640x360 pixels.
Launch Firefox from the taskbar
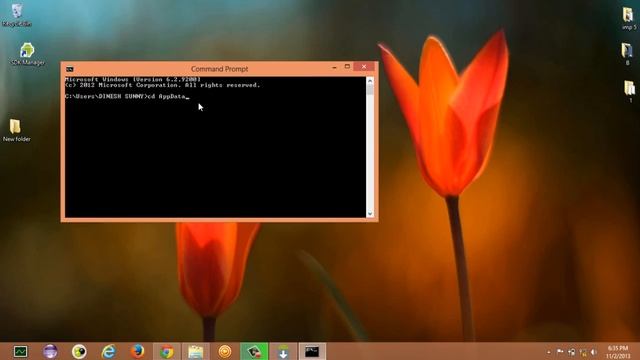138,351
